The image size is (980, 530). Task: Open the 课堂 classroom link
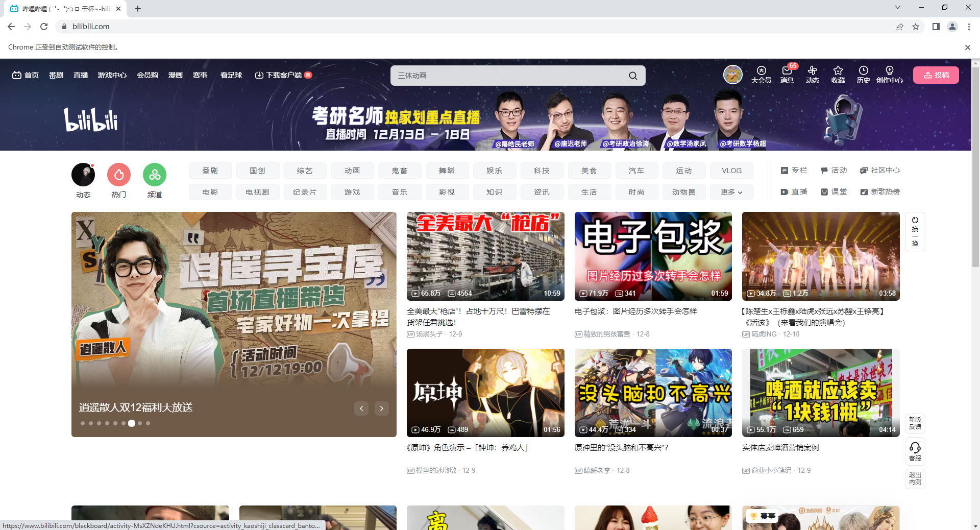pos(834,191)
